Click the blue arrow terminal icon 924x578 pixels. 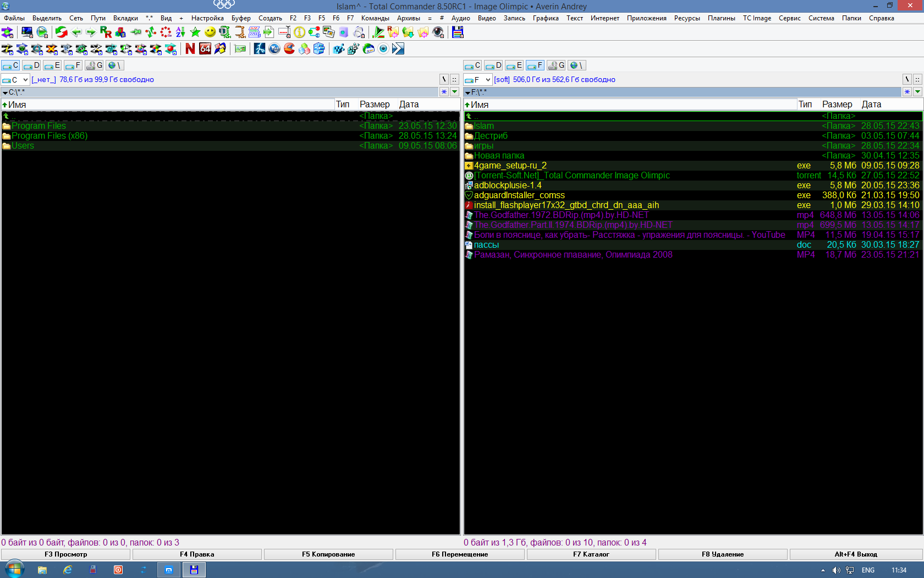click(x=398, y=49)
